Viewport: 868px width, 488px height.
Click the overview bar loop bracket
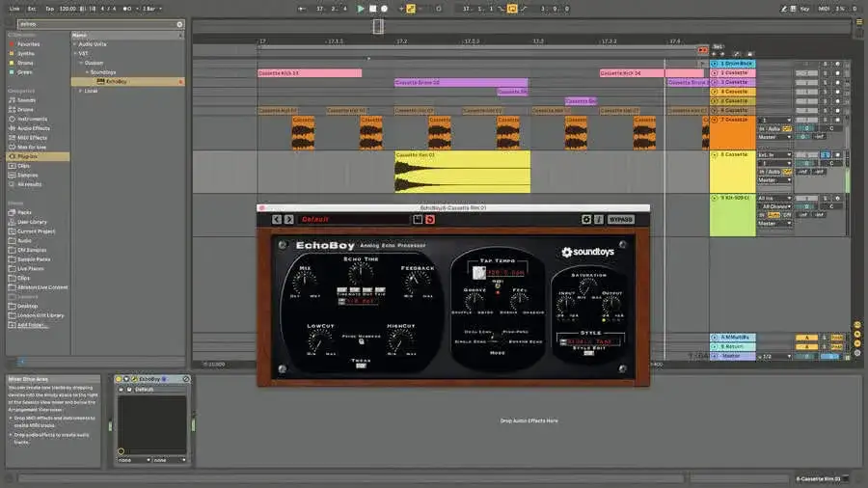point(379,26)
